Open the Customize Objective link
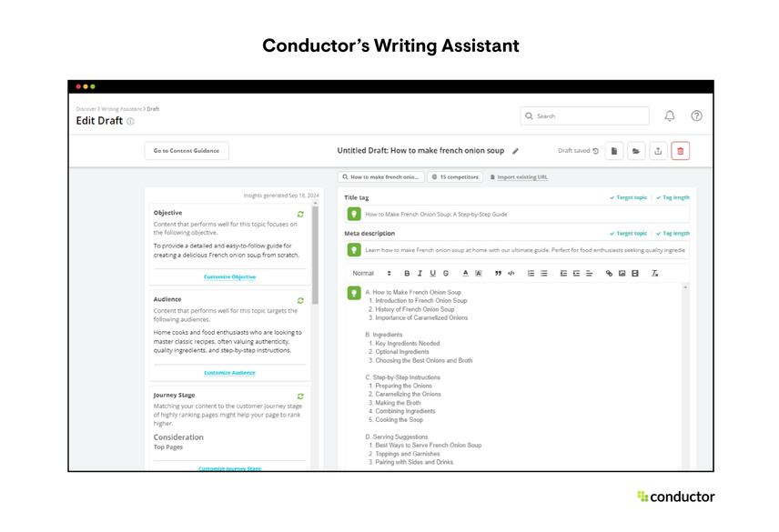 pyautogui.click(x=229, y=277)
